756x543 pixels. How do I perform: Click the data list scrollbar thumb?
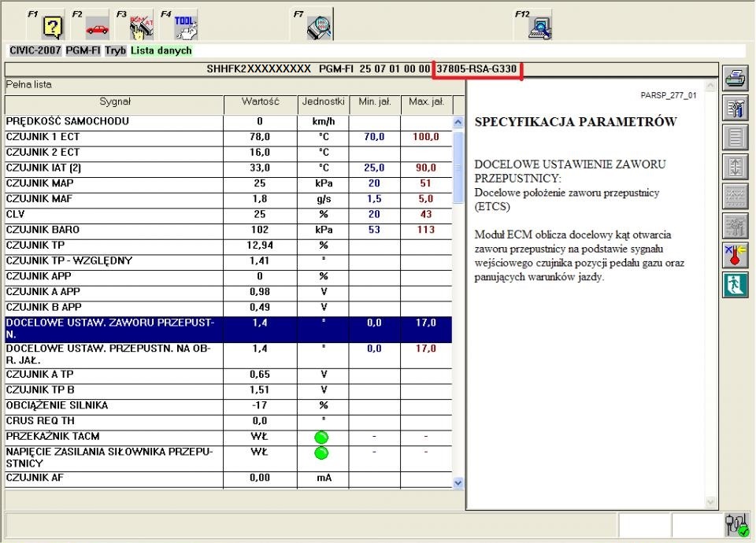point(458,167)
